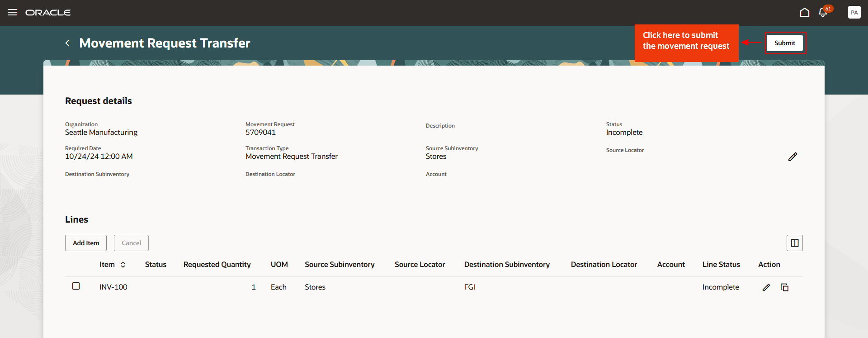This screenshot has width=868, height=338.
Task: Click the required date 10/24/24 12:00 AM
Action: point(99,156)
